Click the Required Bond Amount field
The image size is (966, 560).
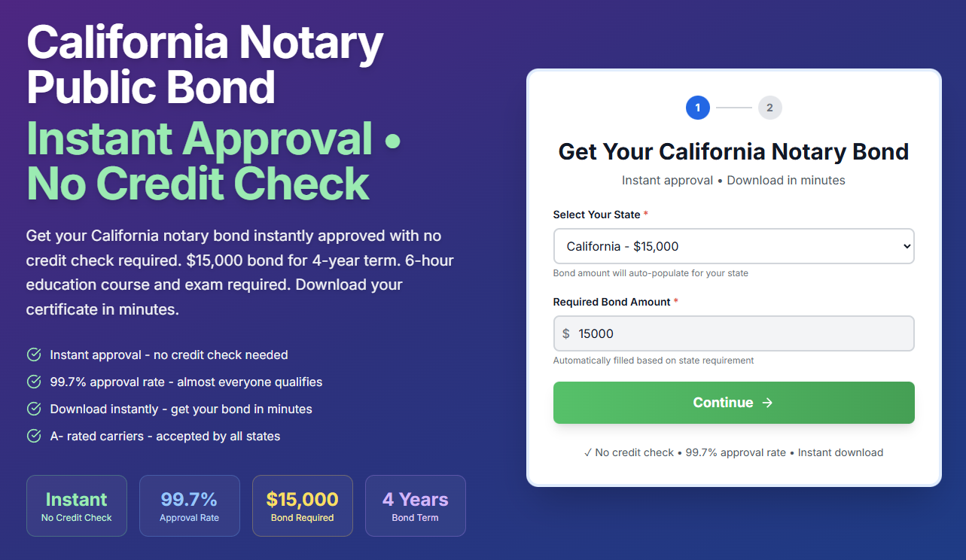coord(742,333)
